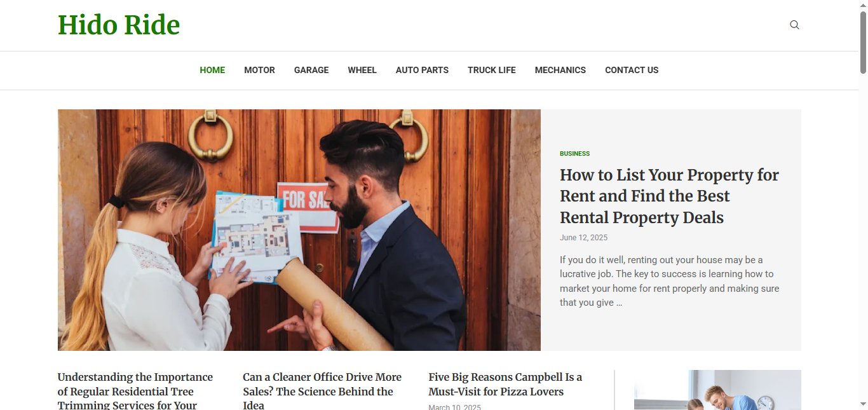Image resolution: width=868 pixels, height=410 pixels.
Task: Click the June 12, 2025 date
Action: [x=583, y=238]
